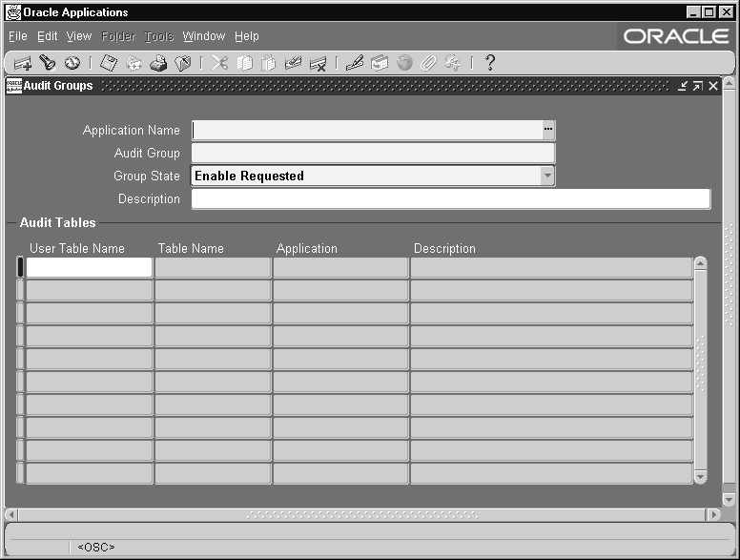This screenshot has height=560, width=740.
Task: Click the Clear Record eraser icon
Action: [x=293, y=63]
